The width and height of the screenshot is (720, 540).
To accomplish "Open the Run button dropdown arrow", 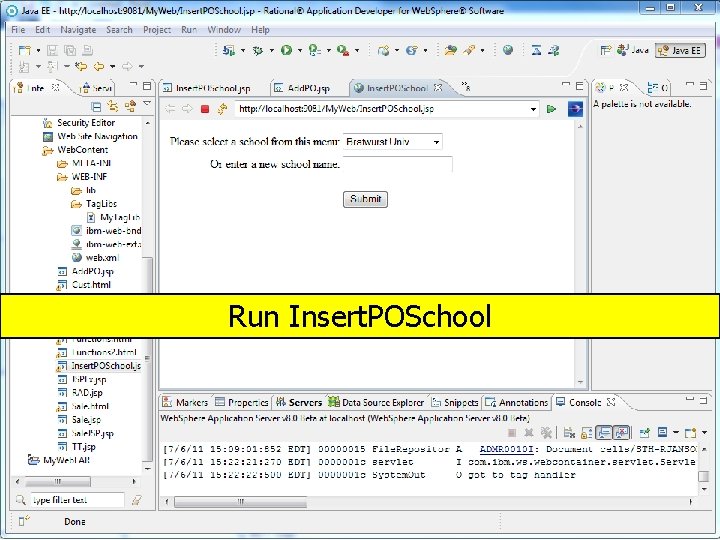I will pos(300,51).
